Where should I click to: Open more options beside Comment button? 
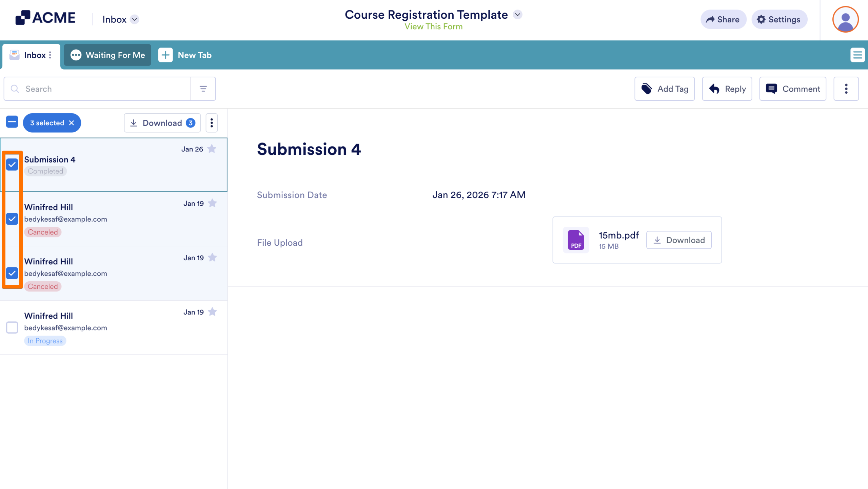tap(846, 89)
